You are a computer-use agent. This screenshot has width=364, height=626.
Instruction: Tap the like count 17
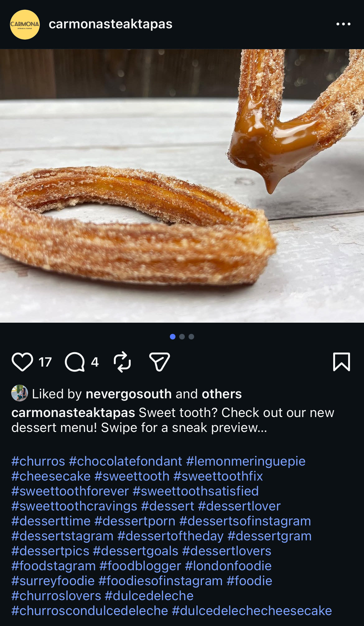tap(45, 362)
